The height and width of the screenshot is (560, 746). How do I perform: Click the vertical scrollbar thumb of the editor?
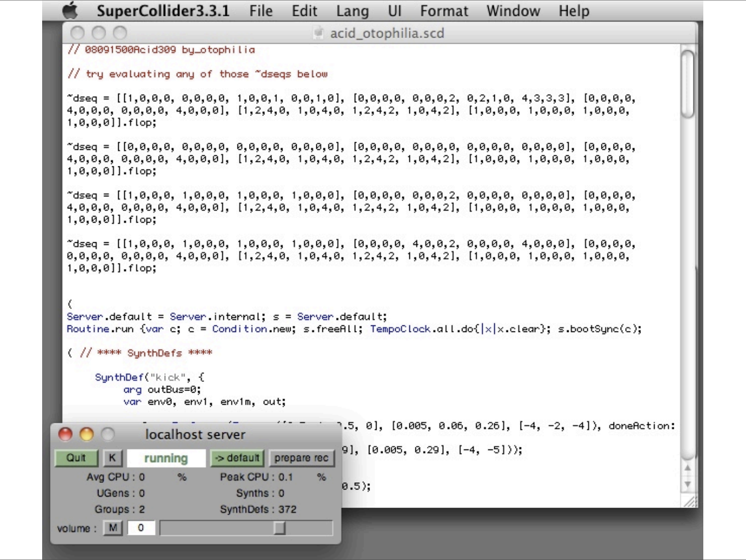click(x=687, y=83)
